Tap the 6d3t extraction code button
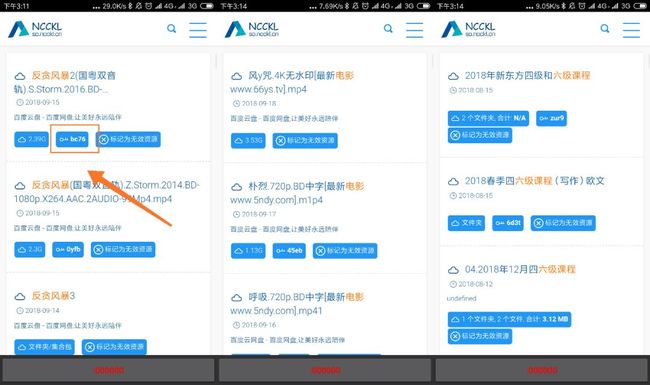650x385 pixels. click(x=508, y=223)
